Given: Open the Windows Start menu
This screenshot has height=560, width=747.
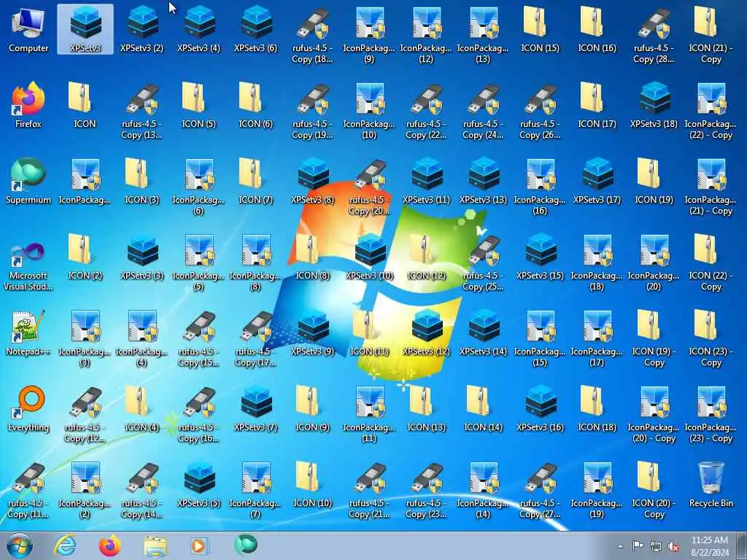Looking at the screenshot, I should coord(20,545).
